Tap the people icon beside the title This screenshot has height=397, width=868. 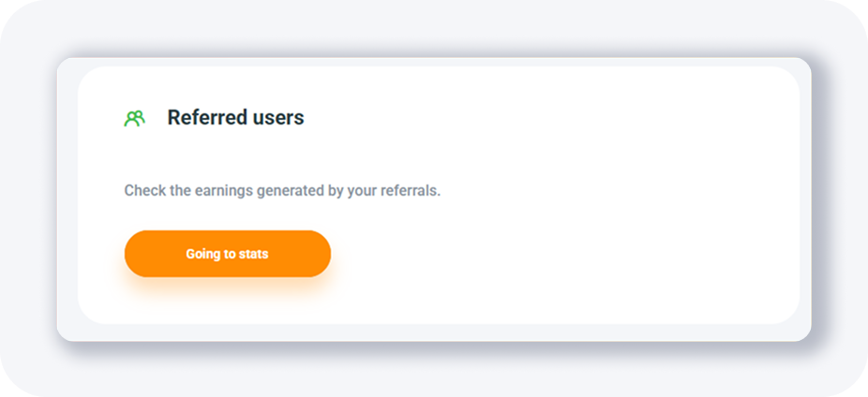(134, 118)
